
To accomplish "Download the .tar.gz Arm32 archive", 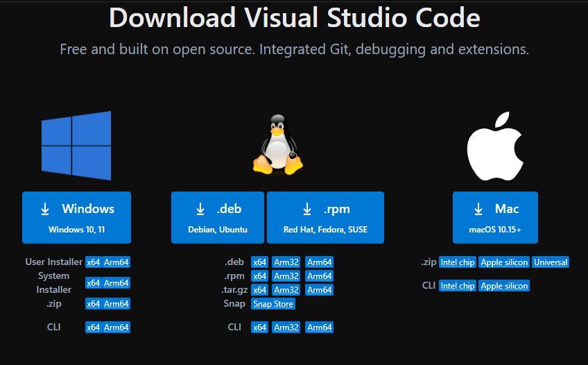I will [286, 290].
